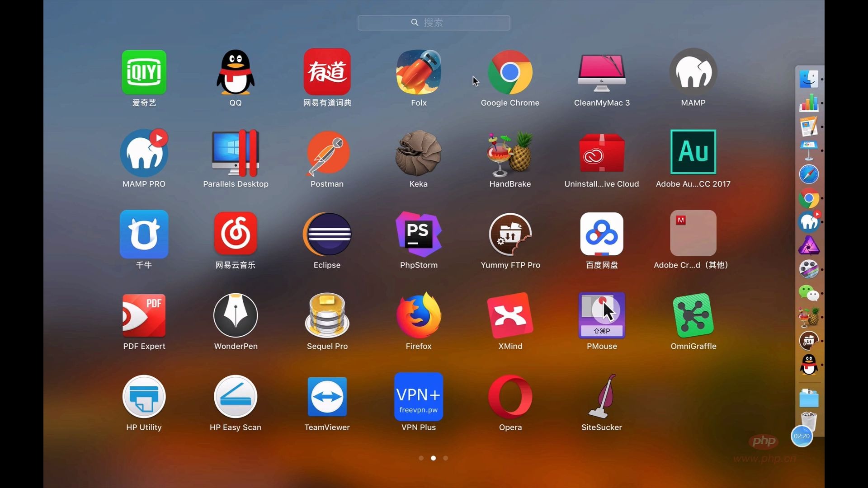Open the 爱奇艺 (iQIYI) app

click(144, 72)
